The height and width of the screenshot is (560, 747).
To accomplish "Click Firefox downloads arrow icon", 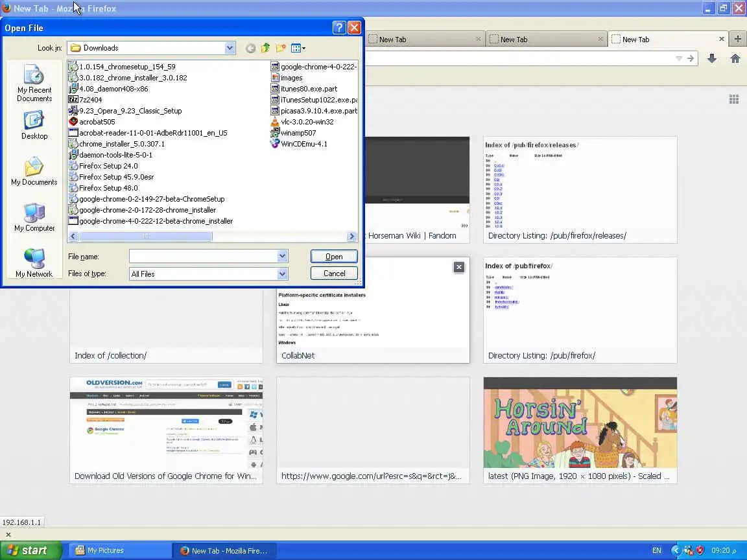I will 712,58.
